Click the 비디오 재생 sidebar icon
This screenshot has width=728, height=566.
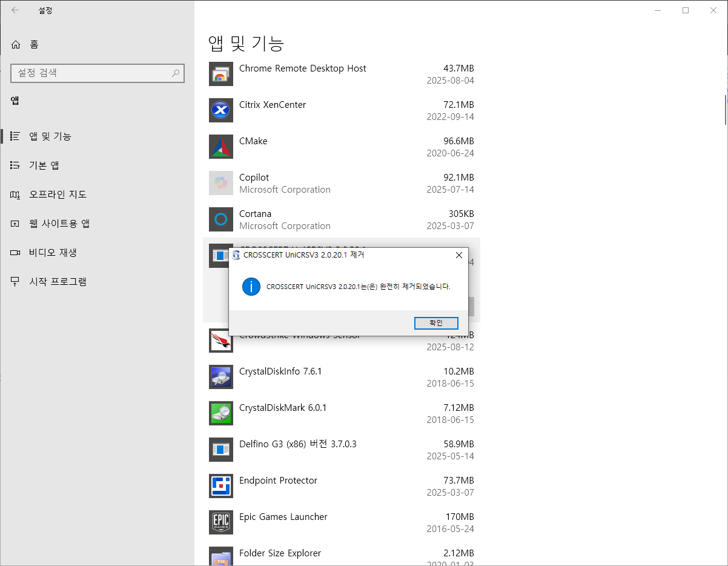(15, 253)
